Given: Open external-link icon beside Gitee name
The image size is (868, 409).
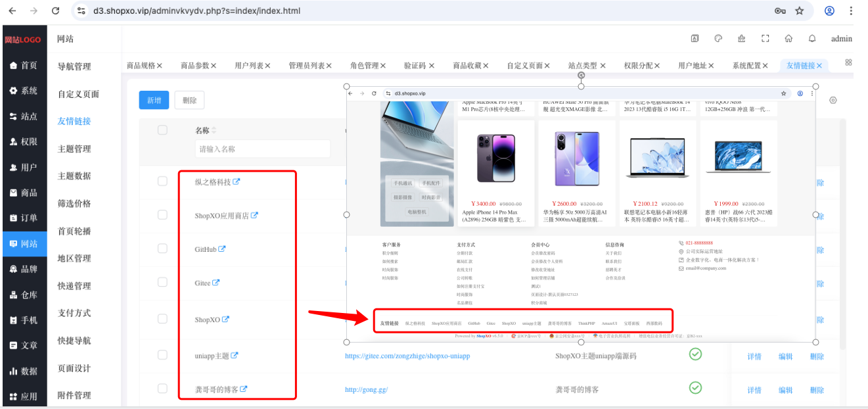Looking at the screenshot, I should pyautogui.click(x=216, y=283).
